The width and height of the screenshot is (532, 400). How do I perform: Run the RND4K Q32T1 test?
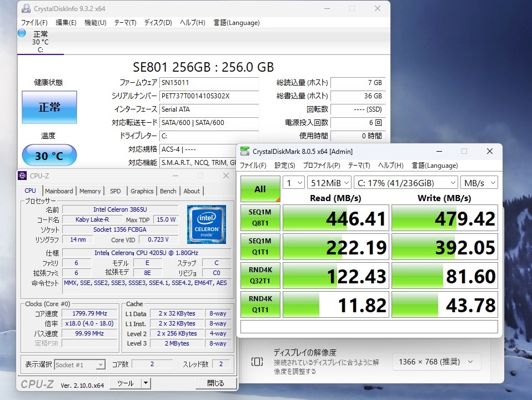260,276
